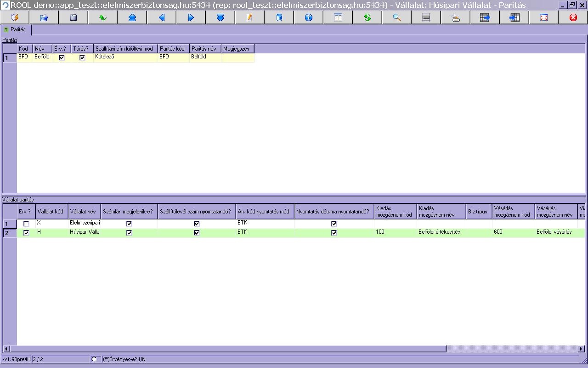Click the green refresh arrows icon

point(367,17)
